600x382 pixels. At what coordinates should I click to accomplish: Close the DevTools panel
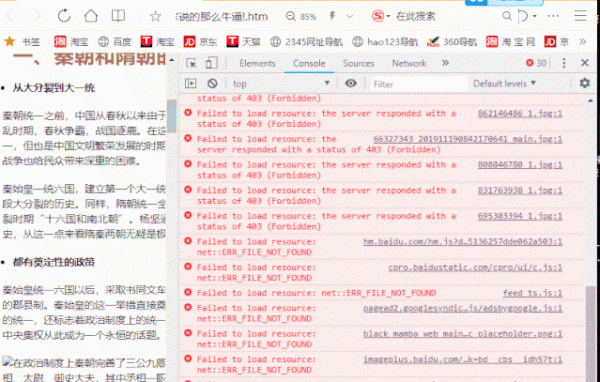[x=584, y=63]
